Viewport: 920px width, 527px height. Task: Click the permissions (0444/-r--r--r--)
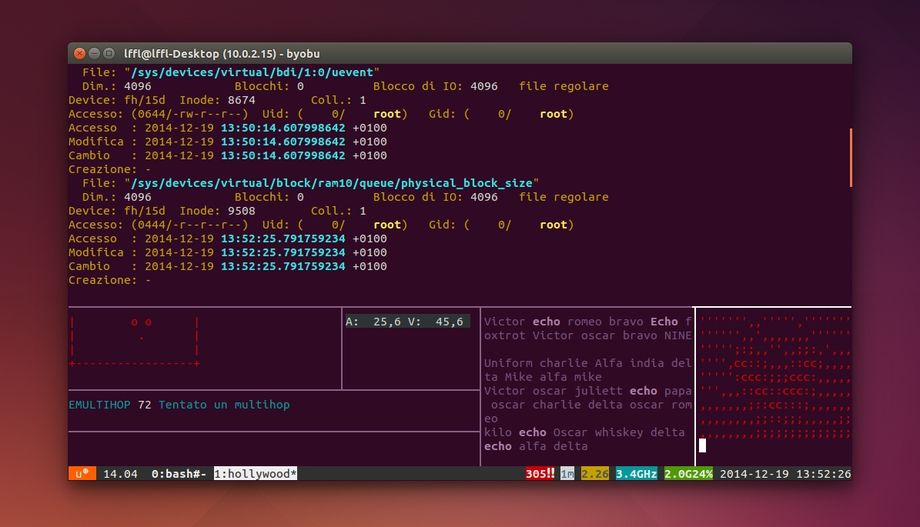(190, 225)
